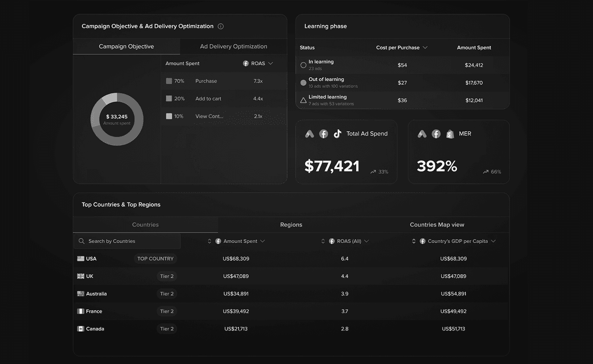Click Limited learning triangle status icon
This screenshot has height=364, width=593.
(304, 100)
